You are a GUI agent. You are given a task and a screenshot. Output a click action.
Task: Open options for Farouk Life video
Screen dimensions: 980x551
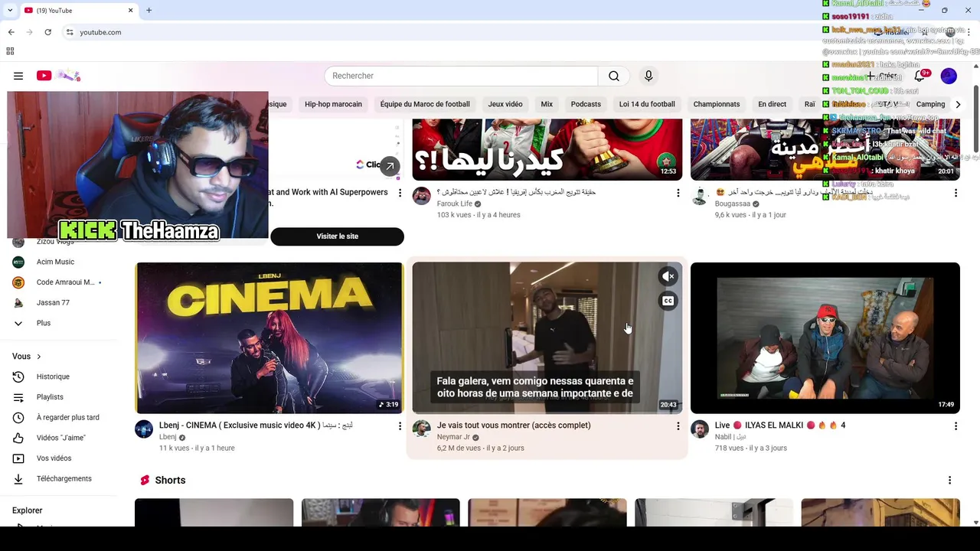pyautogui.click(x=678, y=193)
